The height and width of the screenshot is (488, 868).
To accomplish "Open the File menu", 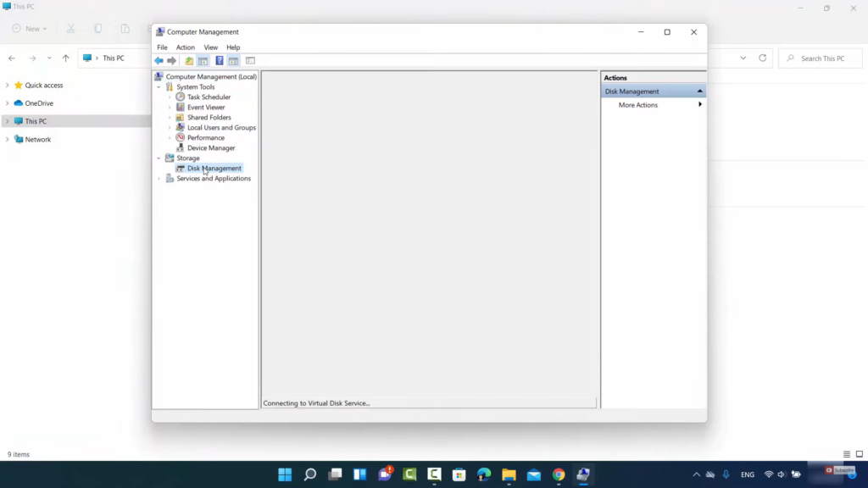I will [x=162, y=47].
